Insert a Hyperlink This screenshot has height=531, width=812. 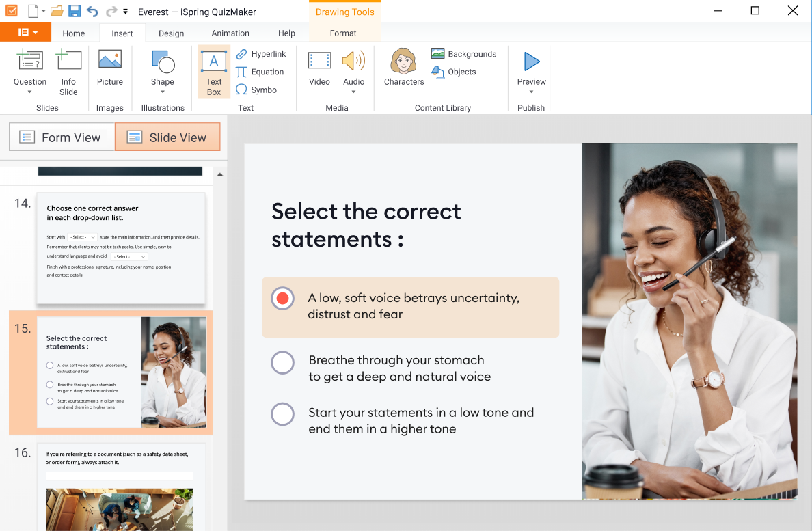261,54
